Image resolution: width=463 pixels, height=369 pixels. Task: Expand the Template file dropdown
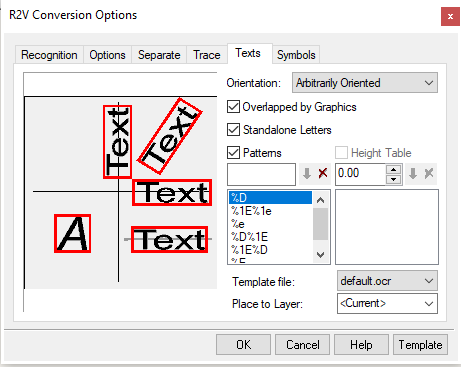(387, 281)
